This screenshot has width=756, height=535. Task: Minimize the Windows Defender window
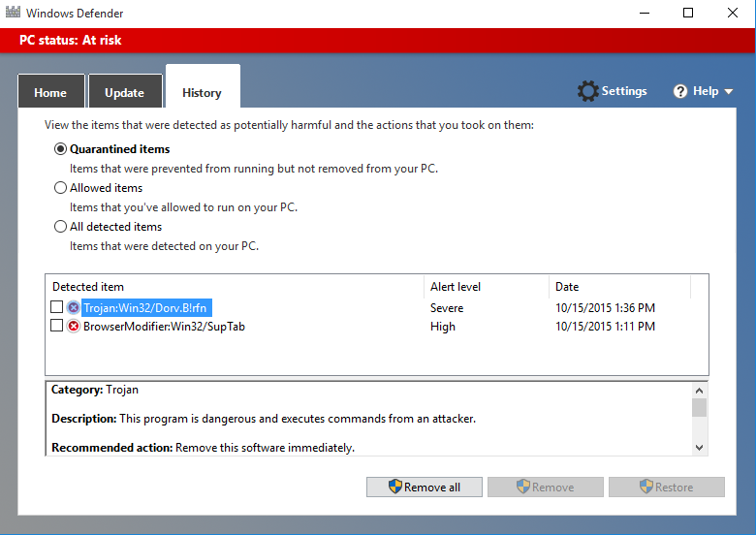[645, 13]
